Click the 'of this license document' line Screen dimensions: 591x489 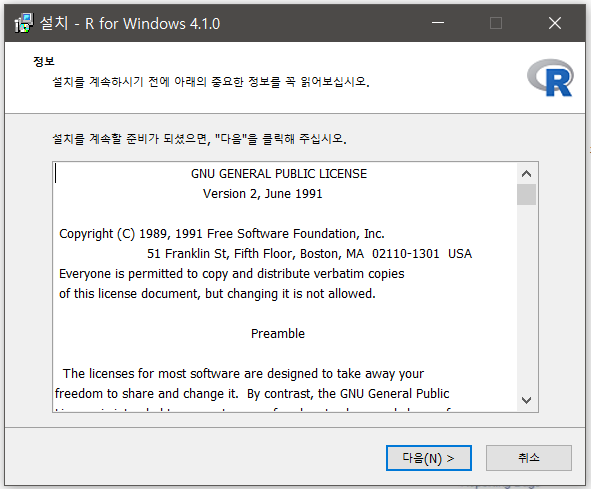217,294
